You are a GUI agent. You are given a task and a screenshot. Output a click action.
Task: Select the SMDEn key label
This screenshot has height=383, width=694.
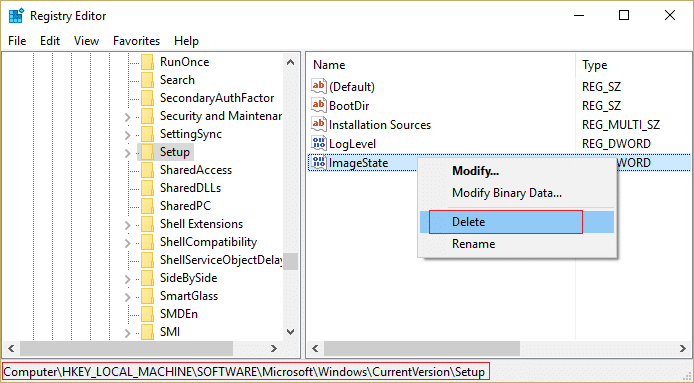179,314
